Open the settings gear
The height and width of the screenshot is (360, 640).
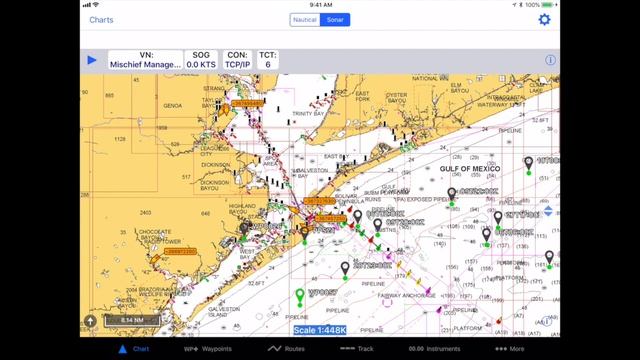click(x=544, y=20)
